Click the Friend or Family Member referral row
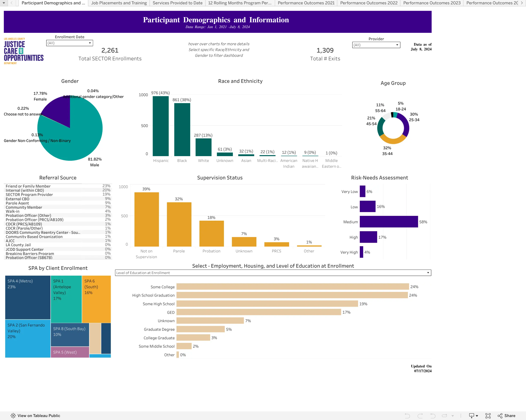 (58, 186)
